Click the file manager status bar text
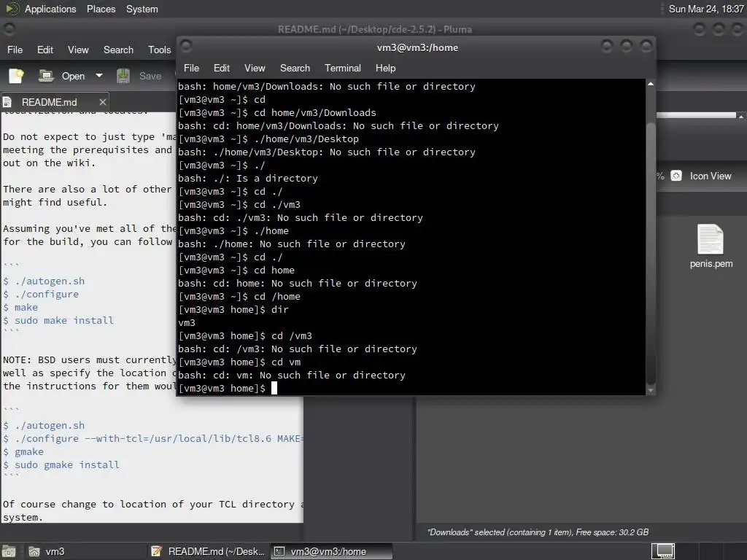This screenshot has width=747, height=560. click(538, 532)
